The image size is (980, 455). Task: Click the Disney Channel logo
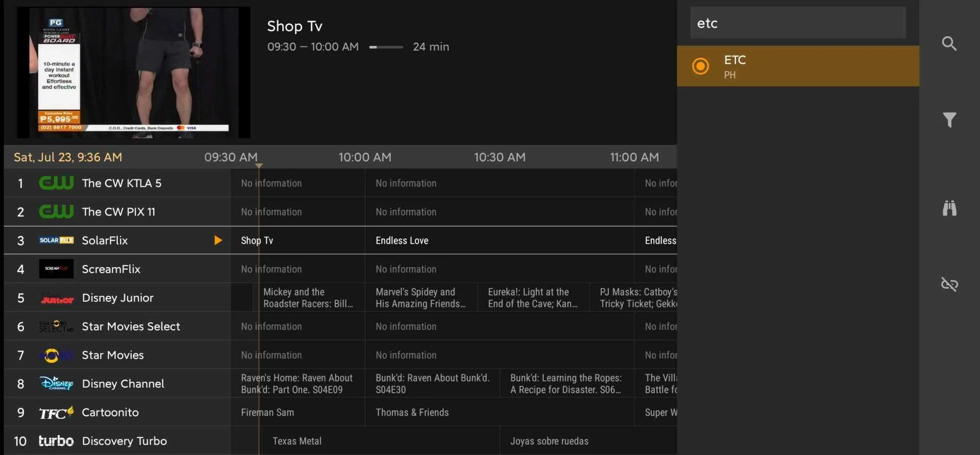click(56, 383)
